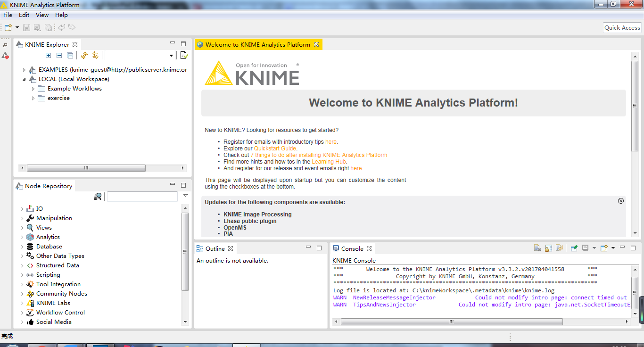
Task: Click the Node Repository fuzzy search icon
Action: coord(98,197)
